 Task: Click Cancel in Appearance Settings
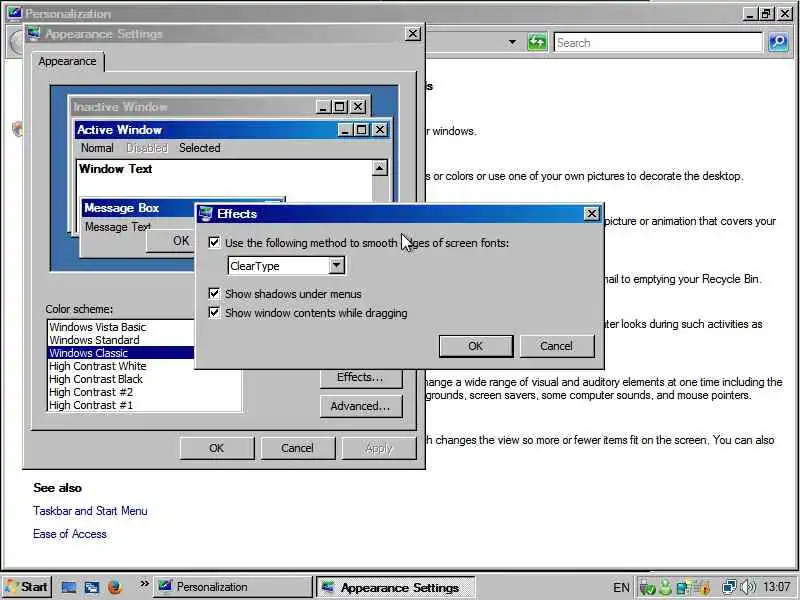(297, 448)
